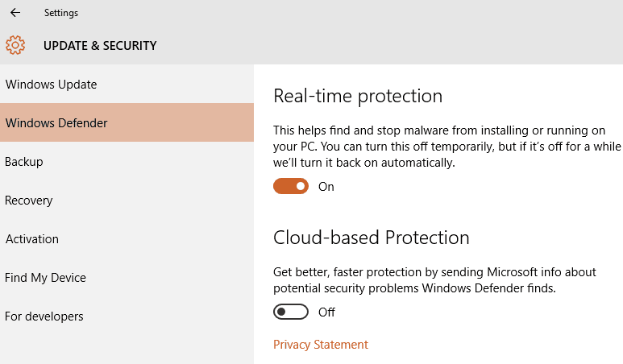The width and height of the screenshot is (623, 364).
Task: Select Find My Device
Action: point(127,278)
